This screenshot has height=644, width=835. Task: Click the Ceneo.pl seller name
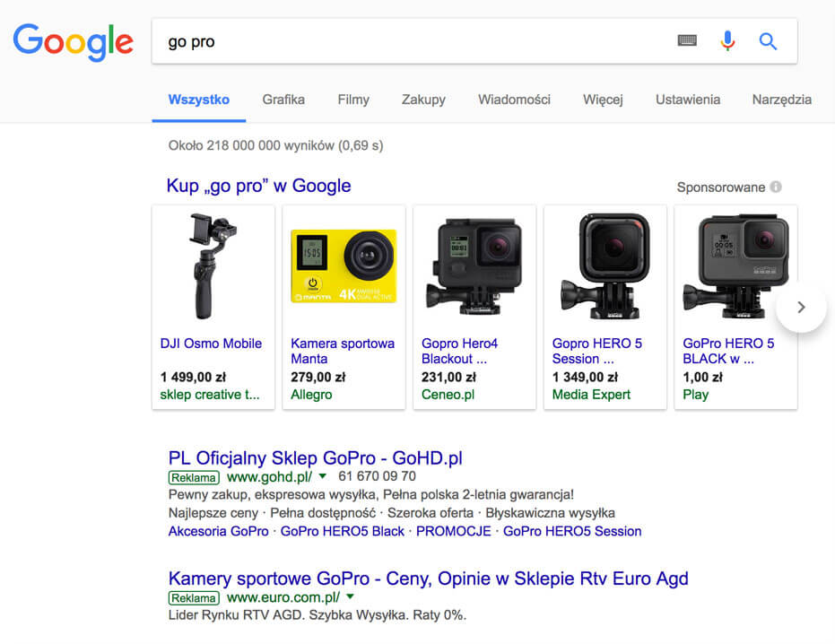tap(448, 395)
